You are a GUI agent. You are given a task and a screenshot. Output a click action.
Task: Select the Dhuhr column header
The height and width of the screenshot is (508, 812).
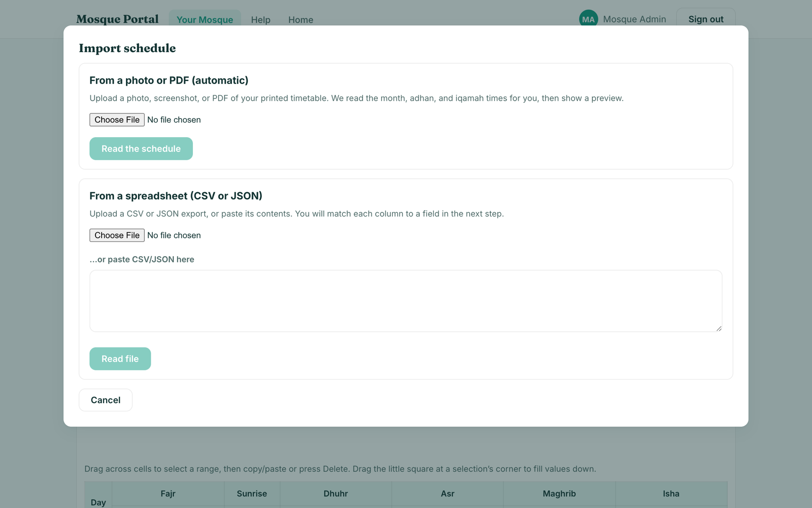pyautogui.click(x=335, y=494)
